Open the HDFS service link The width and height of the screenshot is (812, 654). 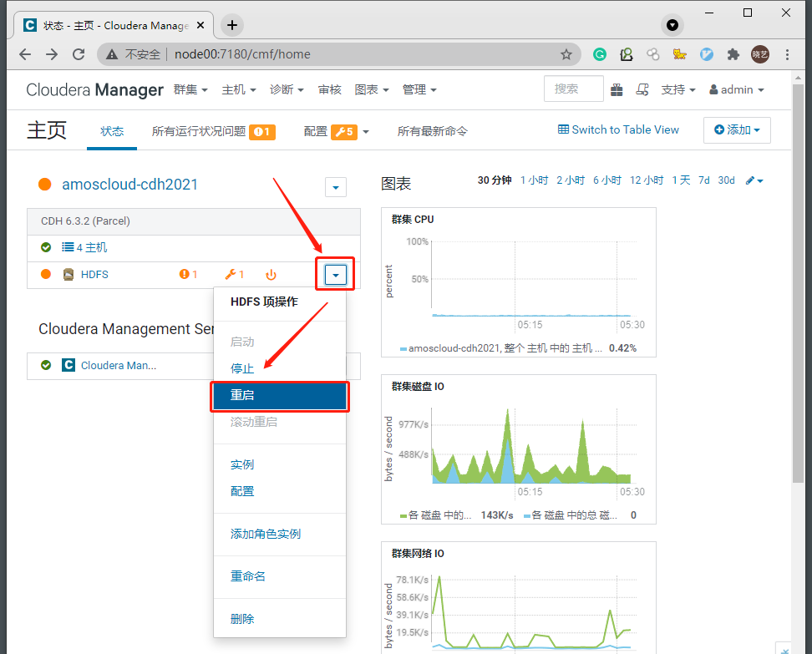[x=94, y=275]
